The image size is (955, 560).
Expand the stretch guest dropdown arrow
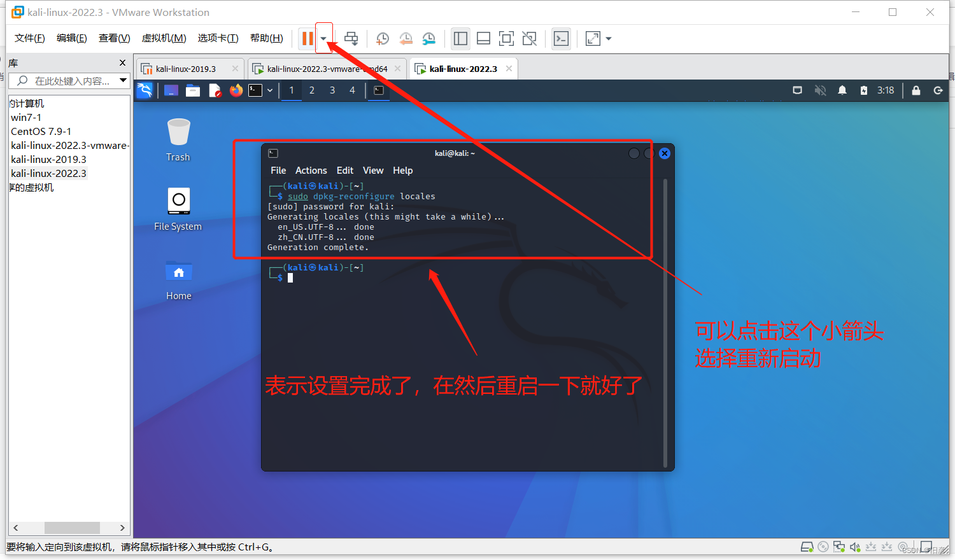pyautogui.click(x=609, y=39)
